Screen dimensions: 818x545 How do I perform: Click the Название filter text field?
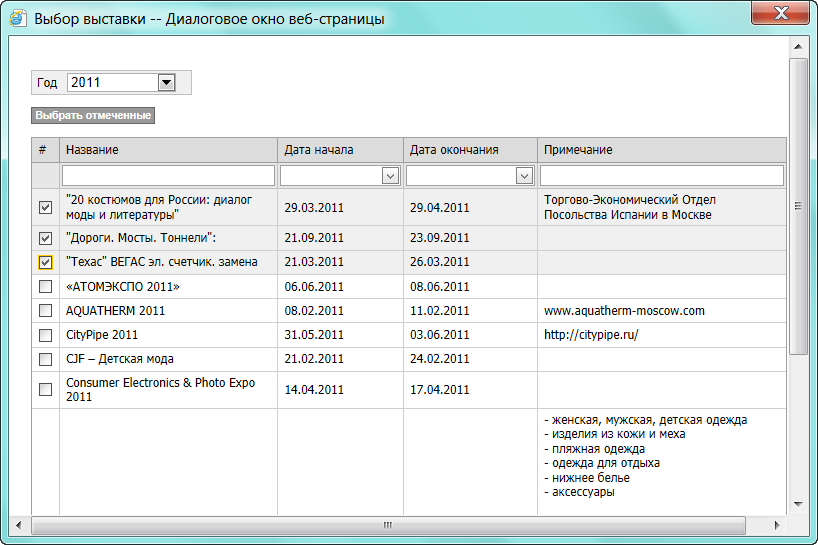pos(168,176)
